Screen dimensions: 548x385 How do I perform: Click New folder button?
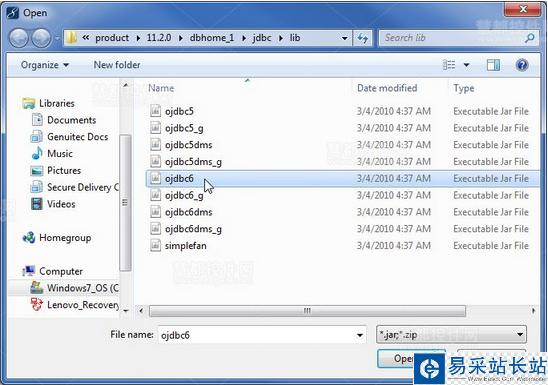(117, 65)
